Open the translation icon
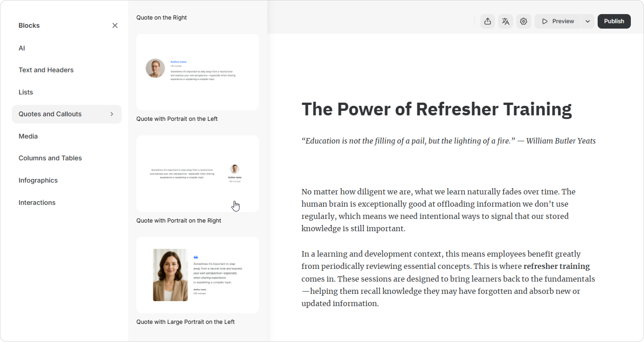 [x=505, y=21]
